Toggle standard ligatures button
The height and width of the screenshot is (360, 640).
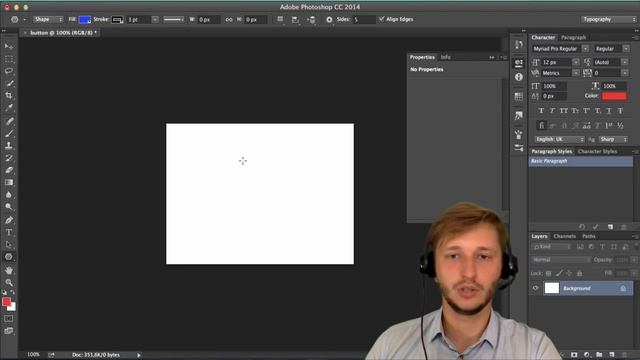pyautogui.click(x=541, y=125)
